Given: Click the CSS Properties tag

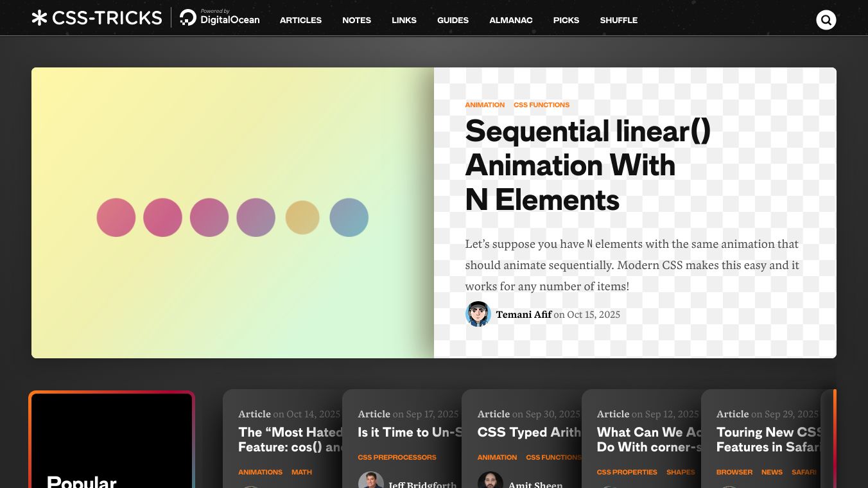Looking at the screenshot, I should (627, 472).
